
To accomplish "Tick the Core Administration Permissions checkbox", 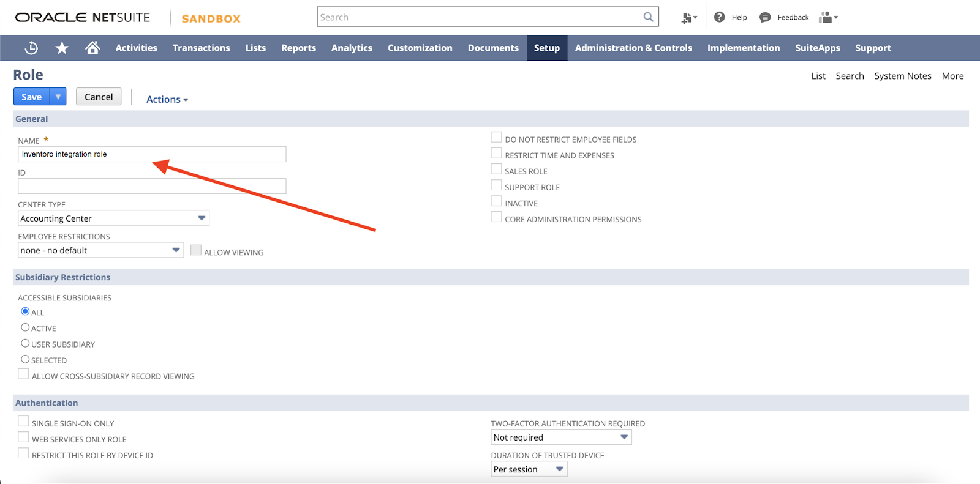I will (x=496, y=217).
